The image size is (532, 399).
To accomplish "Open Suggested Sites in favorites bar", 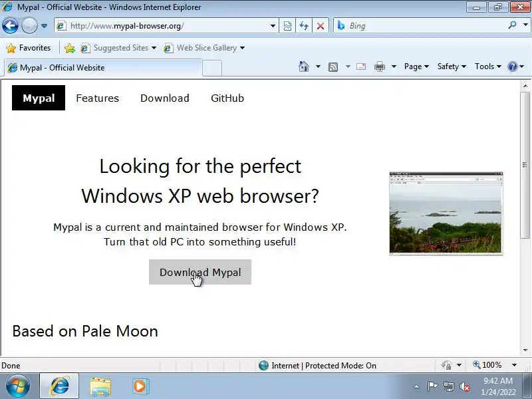I will click(118, 48).
